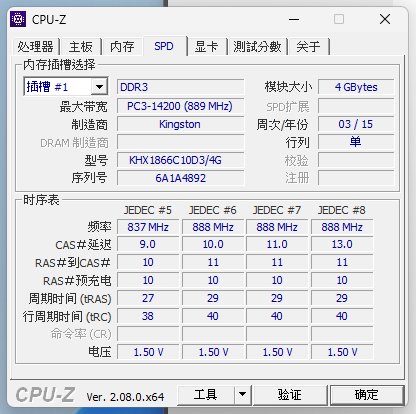Screen dimensions: 416x414
Task: Click the CAS latency 13.0 cell
Action: [x=342, y=244]
